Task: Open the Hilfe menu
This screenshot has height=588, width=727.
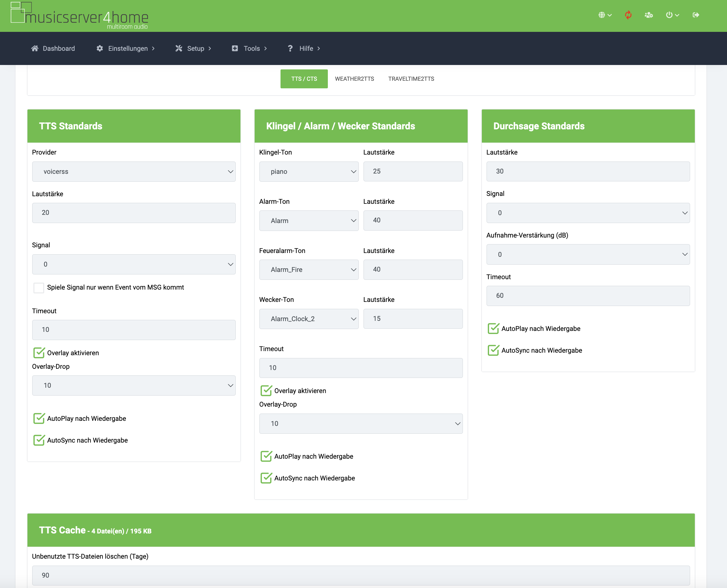Action: (x=306, y=49)
